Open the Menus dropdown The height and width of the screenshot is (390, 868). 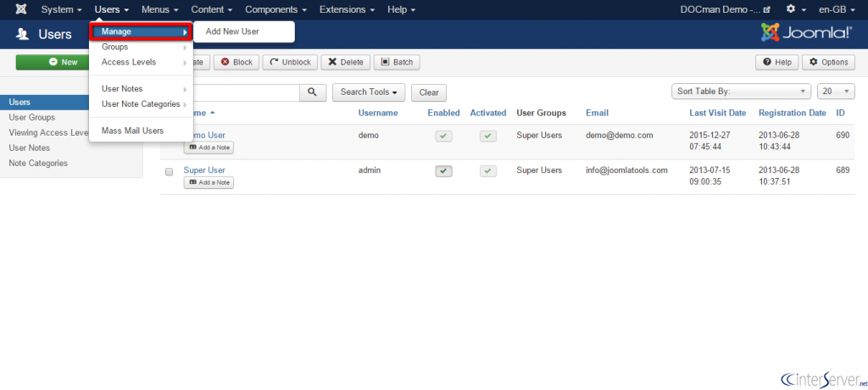point(160,9)
